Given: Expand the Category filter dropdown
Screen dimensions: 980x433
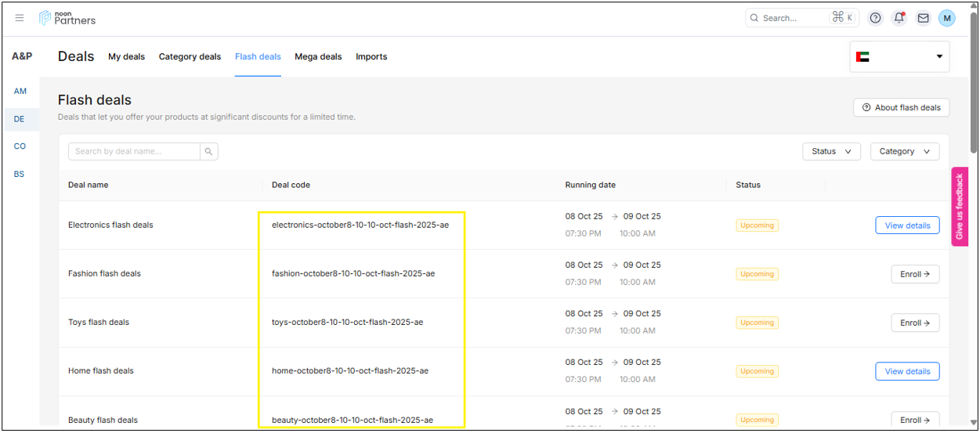Looking at the screenshot, I should pos(904,151).
